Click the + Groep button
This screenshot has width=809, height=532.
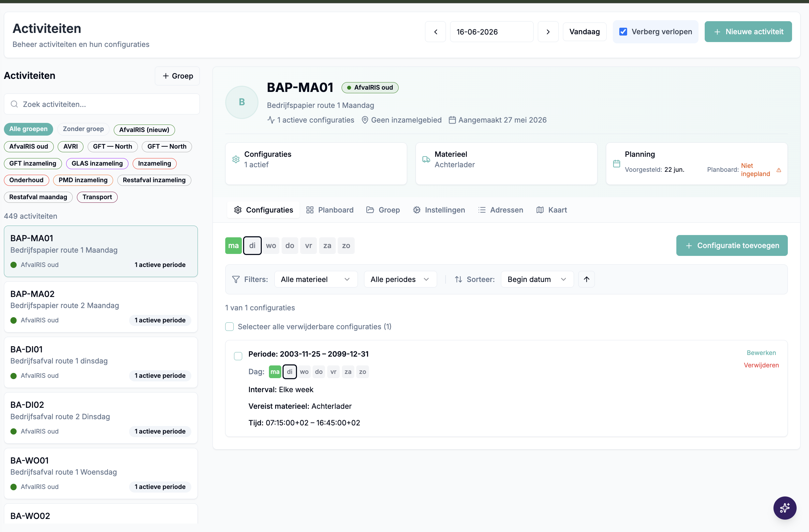point(177,76)
